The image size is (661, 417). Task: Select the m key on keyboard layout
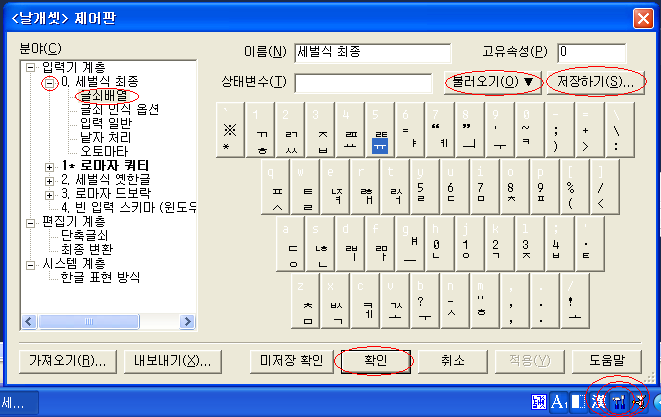click(485, 301)
